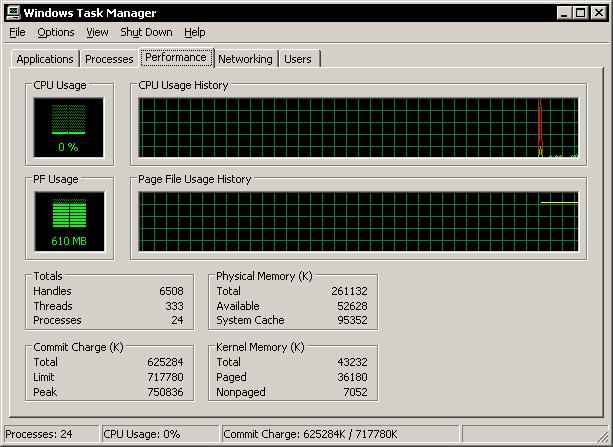
Task: Click Commit Charge Limit value 717780
Action: click(165, 377)
